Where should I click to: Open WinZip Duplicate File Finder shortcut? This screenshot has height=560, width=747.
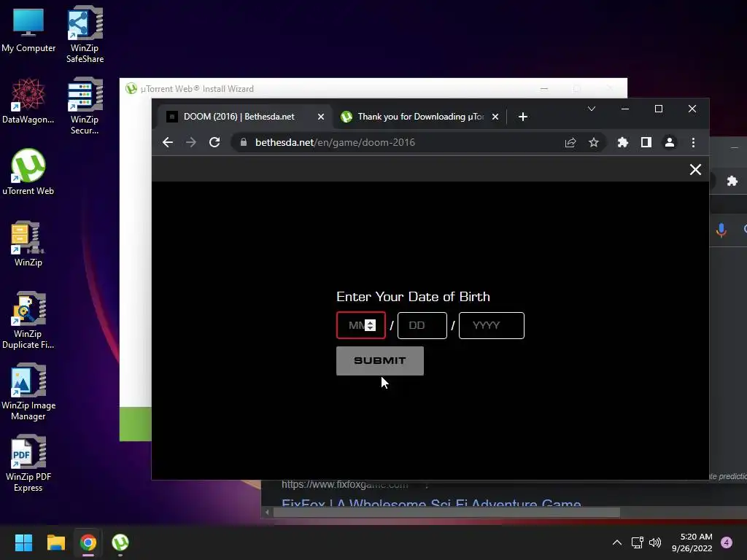(x=28, y=320)
